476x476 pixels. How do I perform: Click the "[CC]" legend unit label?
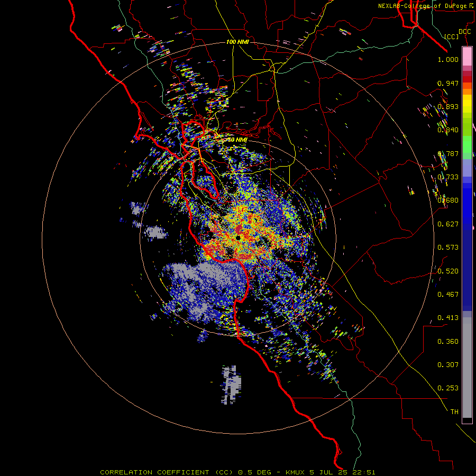(x=452, y=36)
